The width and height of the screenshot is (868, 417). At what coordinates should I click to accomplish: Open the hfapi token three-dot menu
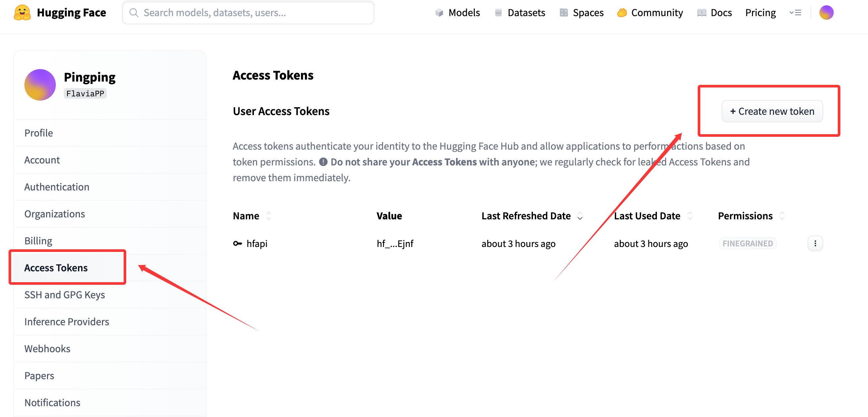[815, 243]
